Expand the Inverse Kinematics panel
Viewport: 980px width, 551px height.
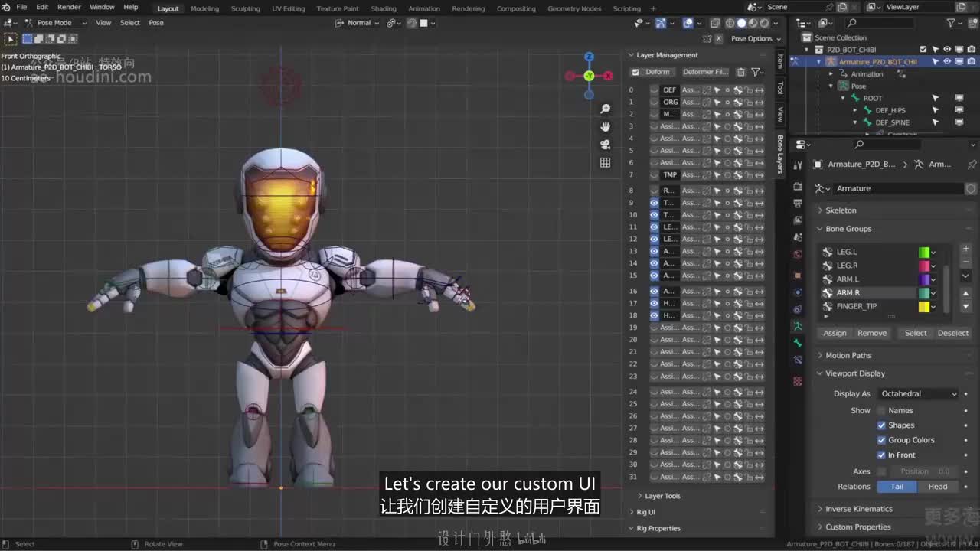tap(858, 509)
